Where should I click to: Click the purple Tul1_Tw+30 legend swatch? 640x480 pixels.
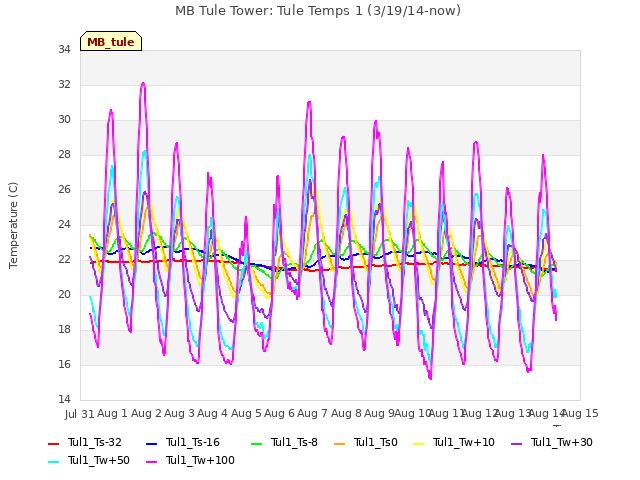tap(517, 443)
